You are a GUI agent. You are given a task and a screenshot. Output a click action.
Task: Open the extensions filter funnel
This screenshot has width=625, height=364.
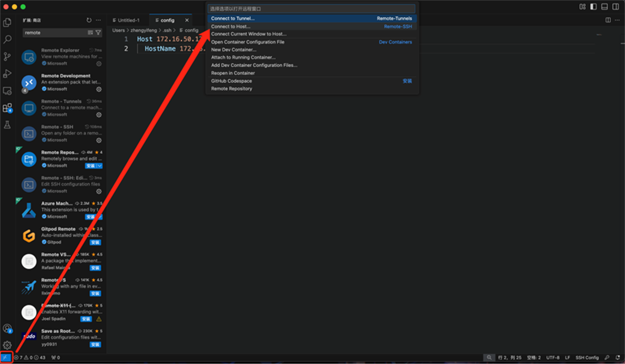click(x=98, y=33)
